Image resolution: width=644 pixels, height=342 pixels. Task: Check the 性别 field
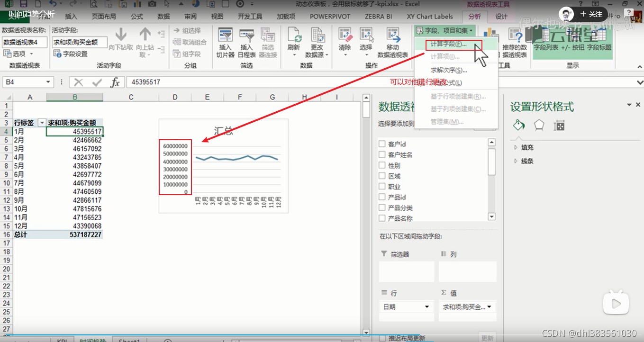point(382,165)
